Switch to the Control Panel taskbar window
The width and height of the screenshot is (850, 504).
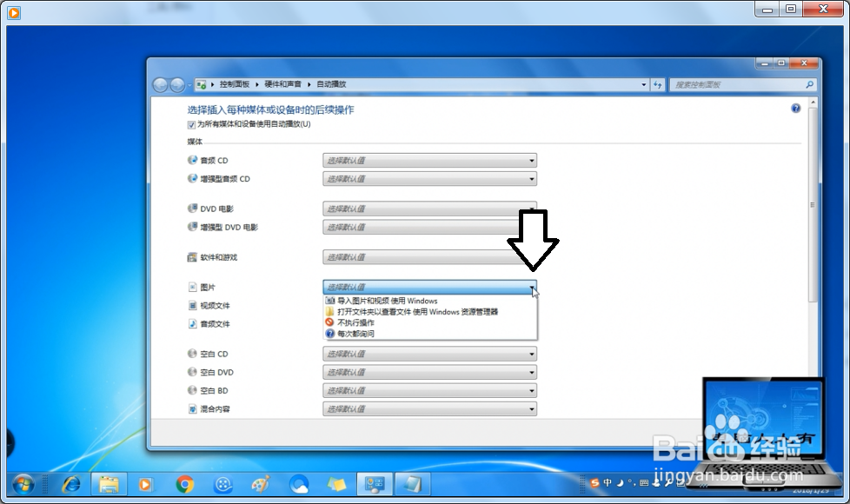tap(375, 484)
